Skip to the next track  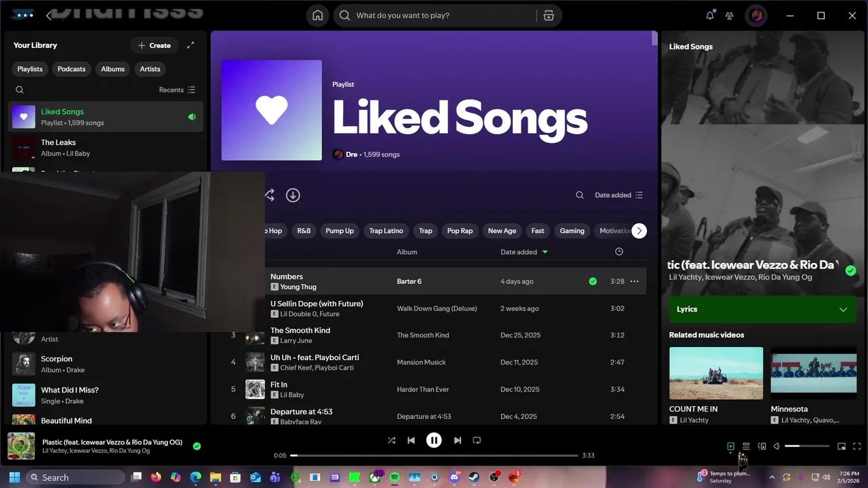click(x=457, y=441)
